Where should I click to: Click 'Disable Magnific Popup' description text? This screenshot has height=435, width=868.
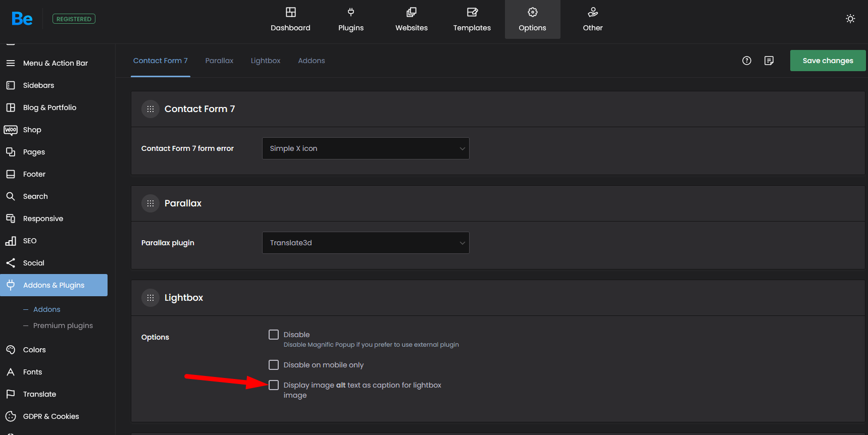371,345
